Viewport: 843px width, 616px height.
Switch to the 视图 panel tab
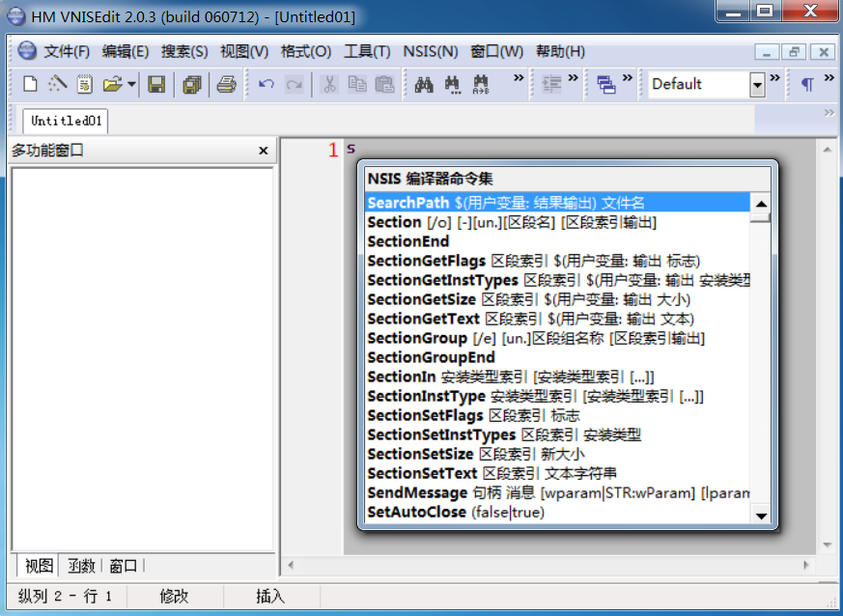click(39, 566)
